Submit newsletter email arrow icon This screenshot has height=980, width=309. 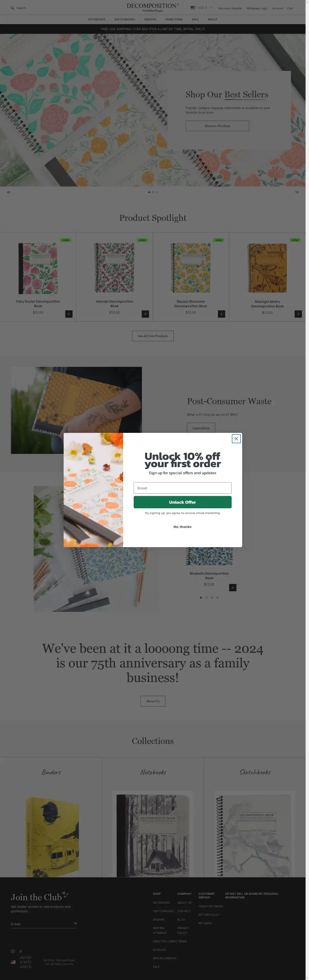[75, 923]
